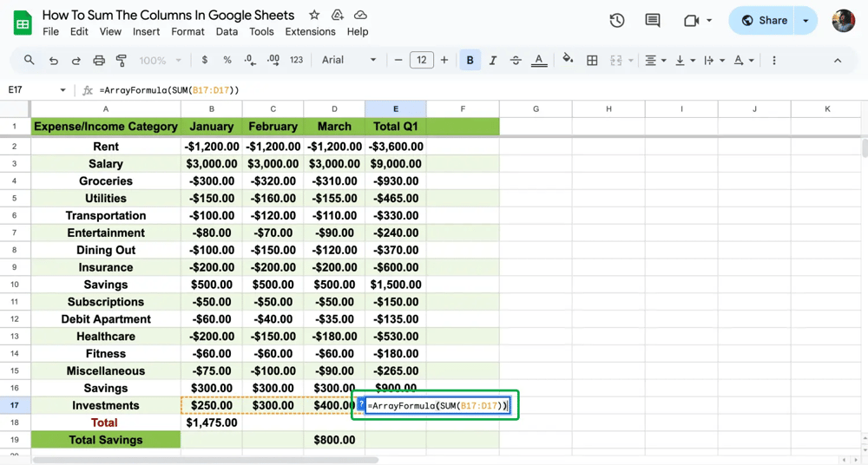Open the Format menu
The width and height of the screenshot is (868, 465).
pyautogui.click(x=187, y=31)
